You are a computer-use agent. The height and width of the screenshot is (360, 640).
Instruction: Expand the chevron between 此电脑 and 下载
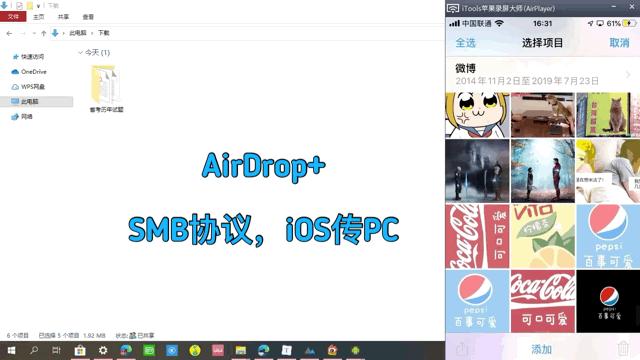pyautogui.click(x=92, y=33)
